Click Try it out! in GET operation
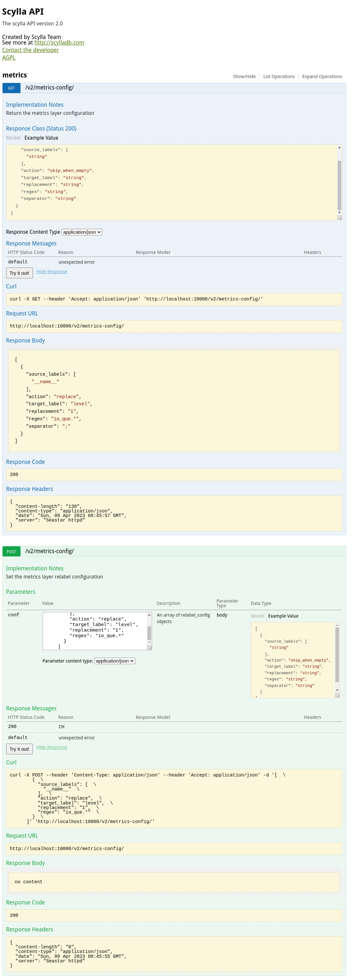Image resolution: width=355 pixels, height=980 pixels. 20,273
